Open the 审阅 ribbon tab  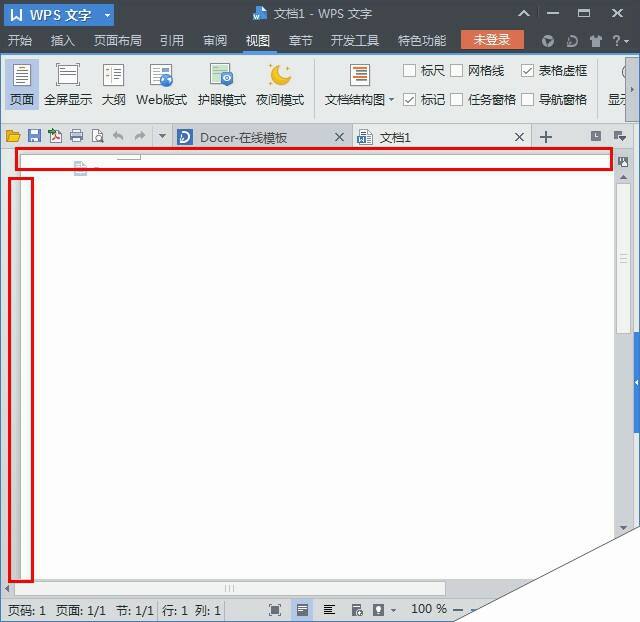pyautogui.click(x=215, y=41)
